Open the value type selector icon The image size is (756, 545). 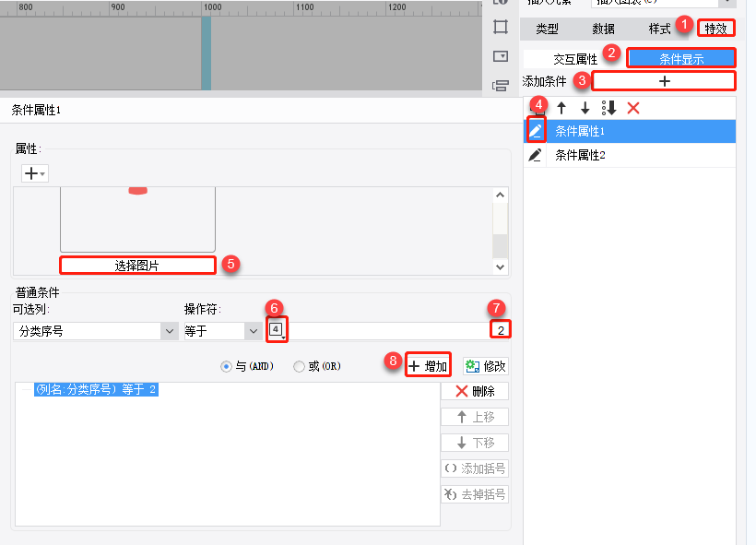coord(277,330)
